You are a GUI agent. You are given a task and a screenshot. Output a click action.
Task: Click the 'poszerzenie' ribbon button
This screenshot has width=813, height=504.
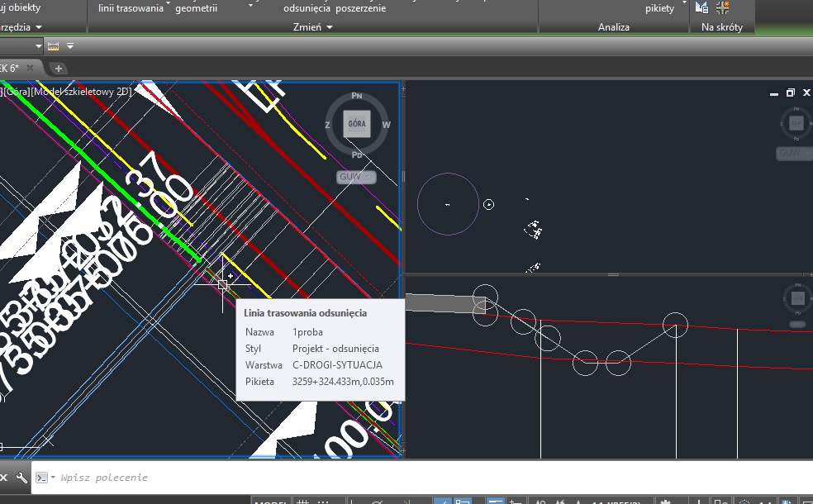(360, 8)
